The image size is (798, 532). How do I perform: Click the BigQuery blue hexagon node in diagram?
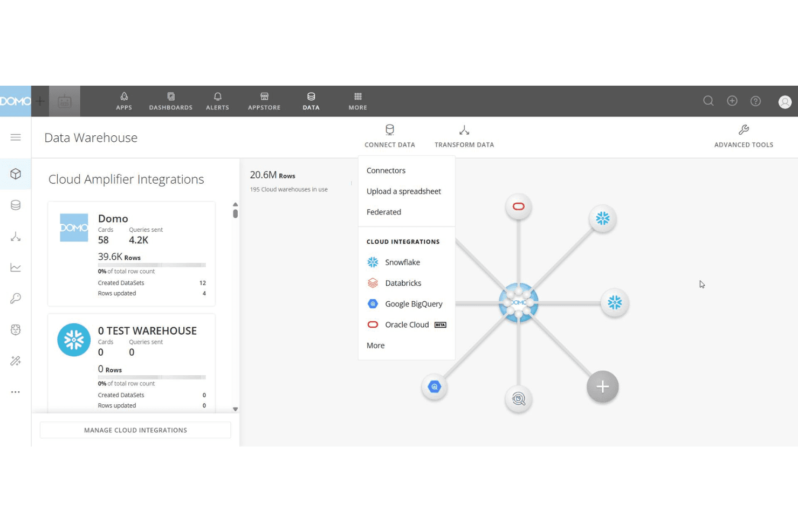(x=435, y=386)
